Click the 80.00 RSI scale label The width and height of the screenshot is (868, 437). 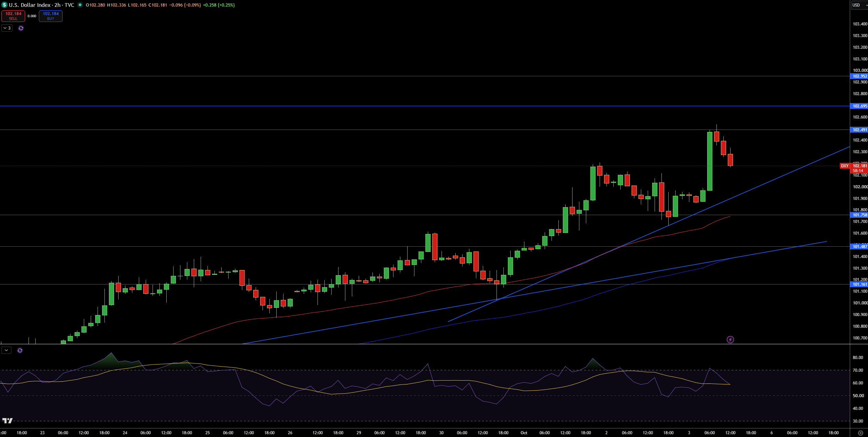point(858,358)
